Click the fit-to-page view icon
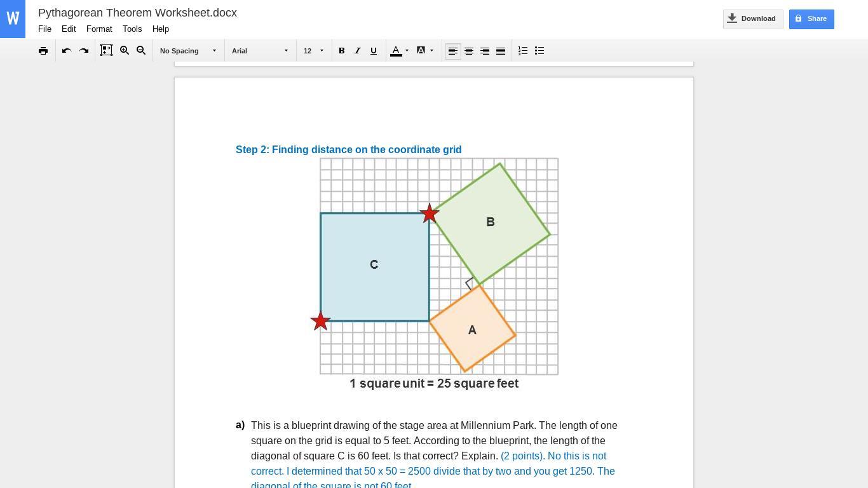The image size is (868, 488). pyautogui.click(x=106, y=51)
